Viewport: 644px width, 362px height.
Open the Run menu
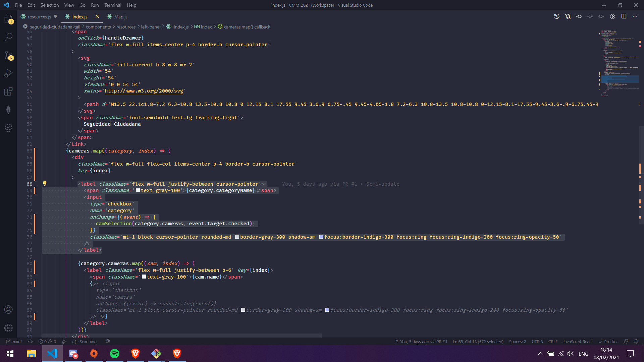click(x=95, y=5)
